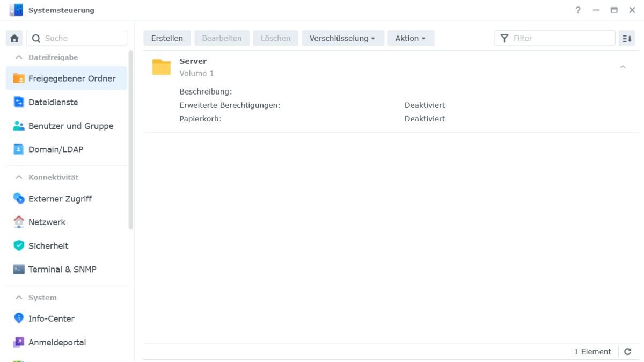
Task: Click the Bearbeiten button
Action: click(x=222, y=38)
